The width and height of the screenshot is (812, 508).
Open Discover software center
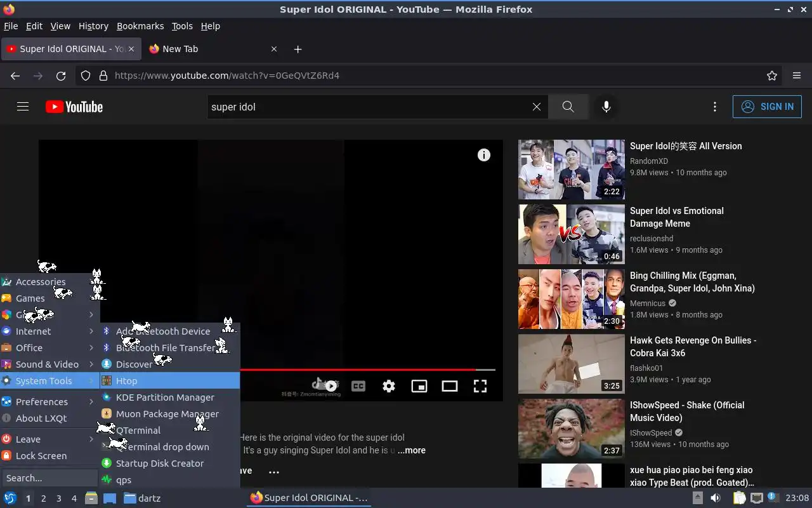coord(170,364)
